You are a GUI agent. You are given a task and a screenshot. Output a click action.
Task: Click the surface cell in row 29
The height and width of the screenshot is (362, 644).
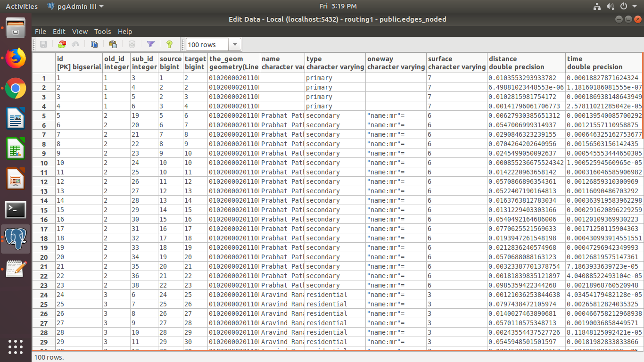(456, 342)
